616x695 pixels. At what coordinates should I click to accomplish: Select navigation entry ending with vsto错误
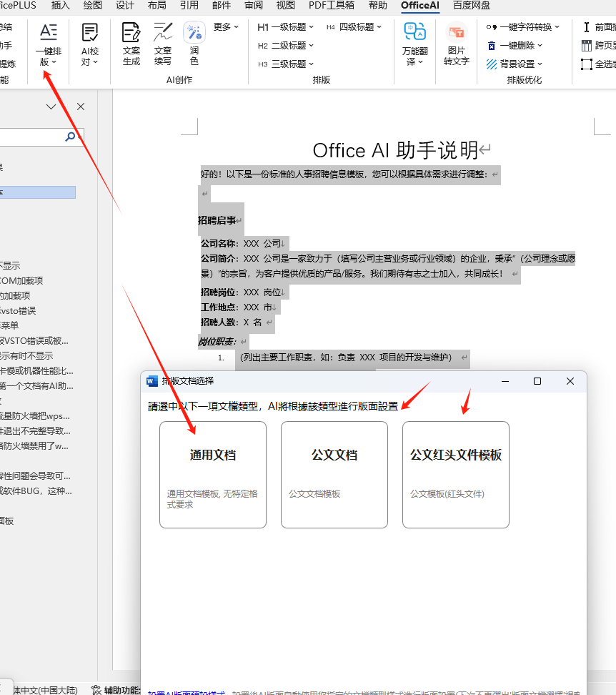pyautogui.click(x=18, y=311)
